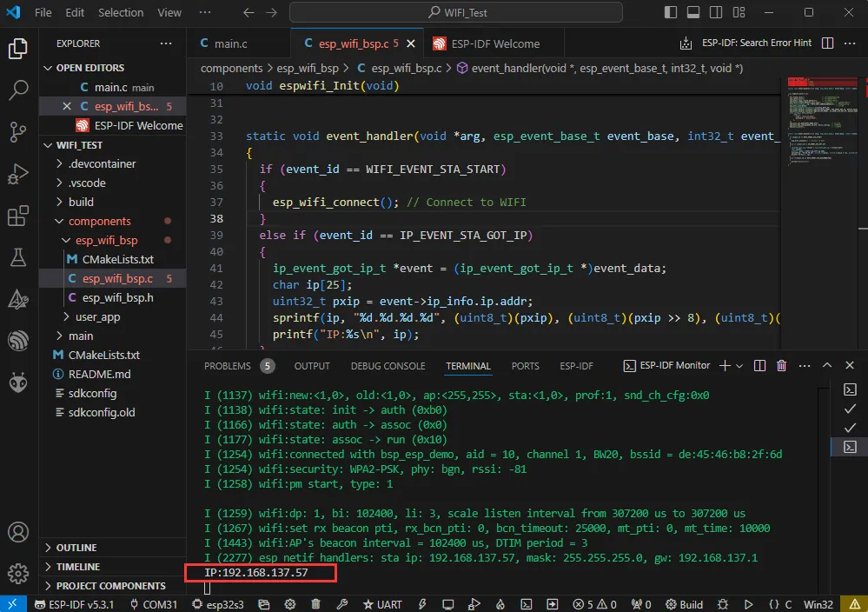This screenshot has height=612, width=868.
Task: Click the Manage gear icon
Action: coord(18,574)
